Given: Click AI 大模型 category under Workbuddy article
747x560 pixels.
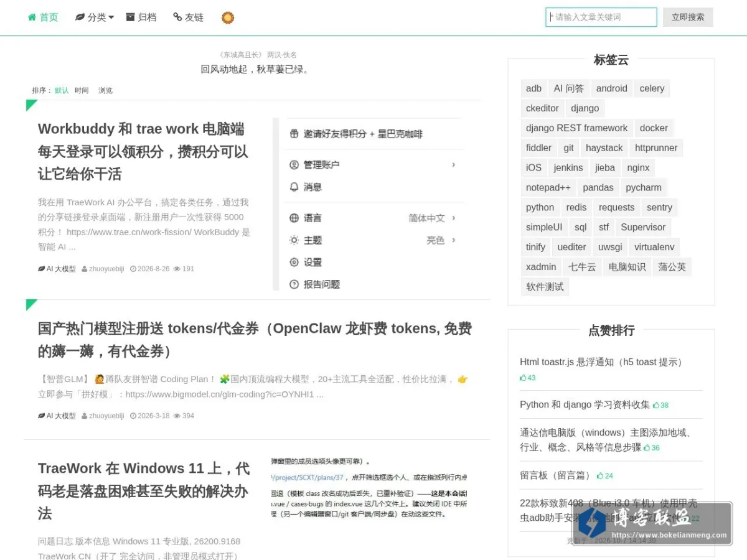Looking at the screenshot, I should click(57, 269).
